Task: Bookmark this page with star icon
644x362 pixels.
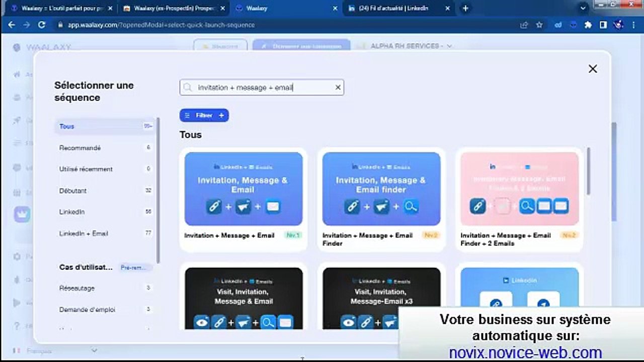Action: [x=539, y=25]
